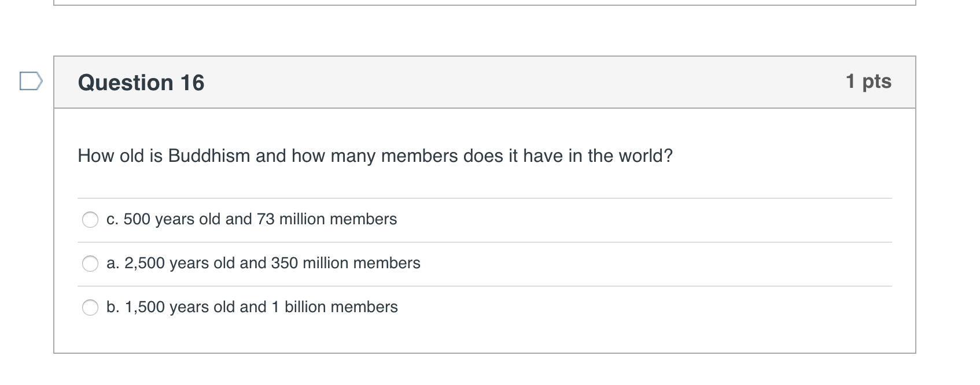980x385 pixels.
Task: Click the word "pts" in the header
Action: pos(877,81)
